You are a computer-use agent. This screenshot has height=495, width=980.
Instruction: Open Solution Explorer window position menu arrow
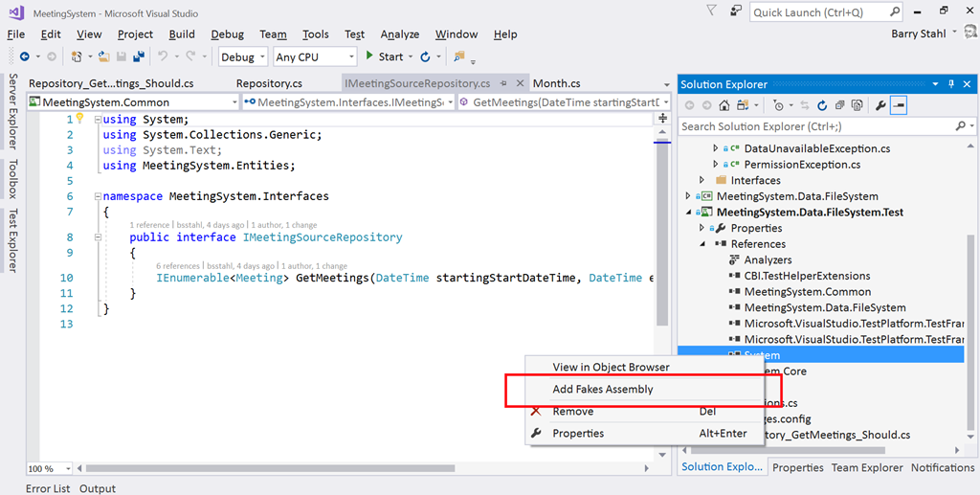936,83
